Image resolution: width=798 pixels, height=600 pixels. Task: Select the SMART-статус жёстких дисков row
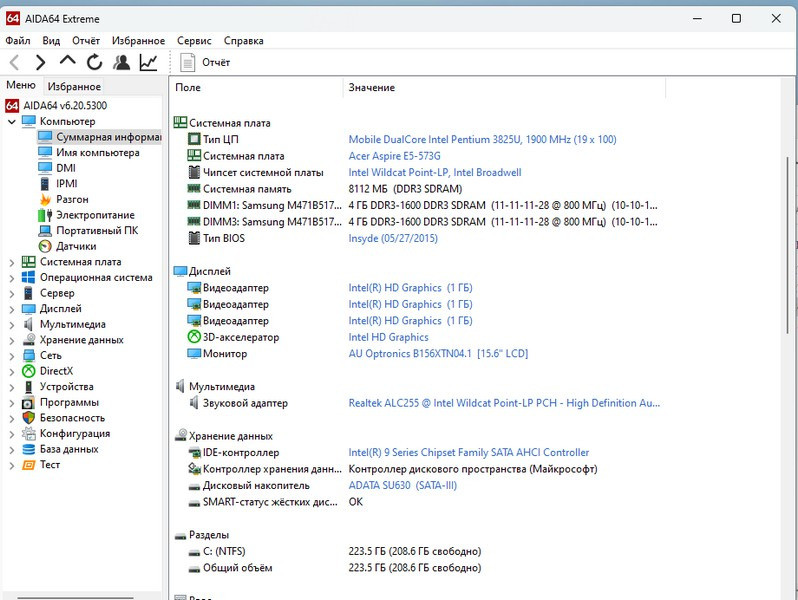tap(275, 502)
